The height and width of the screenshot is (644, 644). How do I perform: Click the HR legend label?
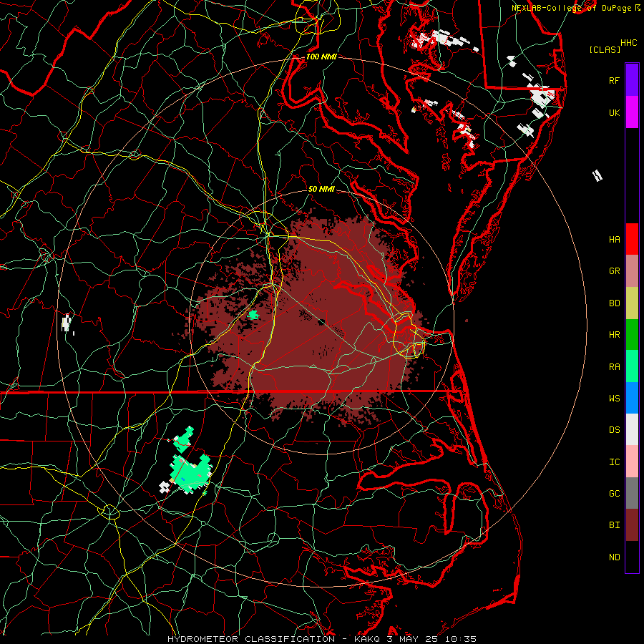tap(614, 335)
